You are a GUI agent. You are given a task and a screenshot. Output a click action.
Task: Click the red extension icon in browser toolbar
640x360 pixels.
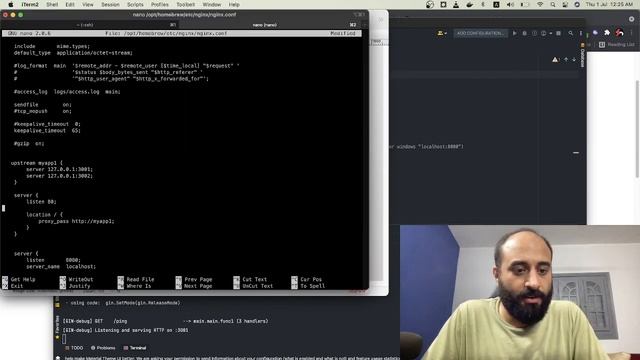click(619, 33)
